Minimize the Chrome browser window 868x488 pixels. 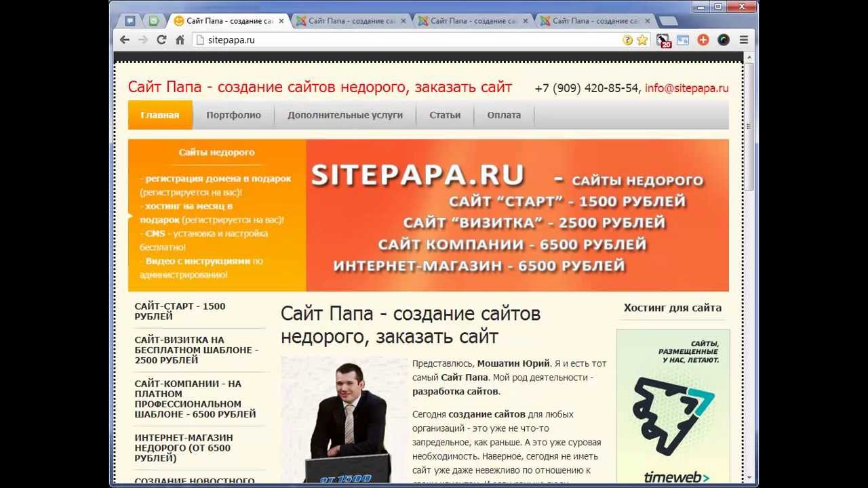pyautogui.click(x=701, y=6)
